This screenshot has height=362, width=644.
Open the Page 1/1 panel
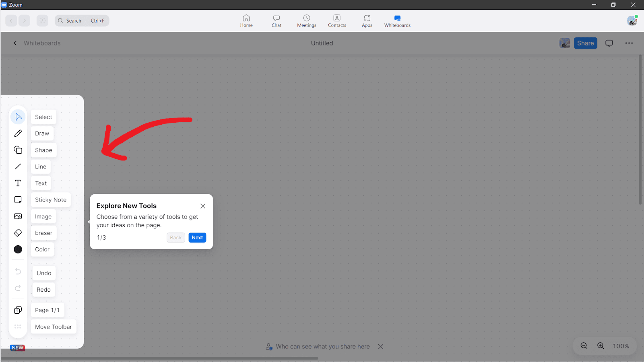coord(18,310)
